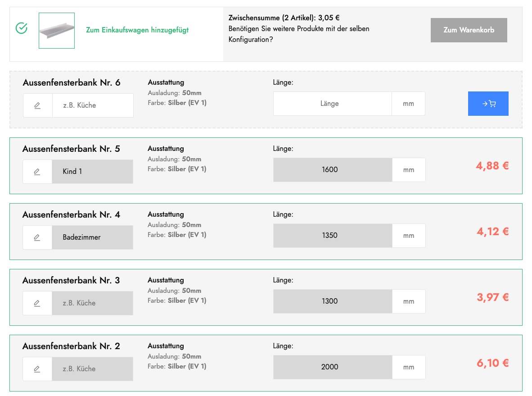Click the green checkmark confirmation icon
Image resolution: width=532 pixels, height=396 pixels.
point(22,28)
